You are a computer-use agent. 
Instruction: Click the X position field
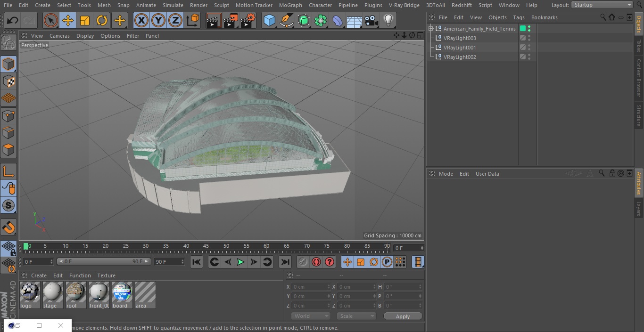pyautogui.click(x=311, y=287)
